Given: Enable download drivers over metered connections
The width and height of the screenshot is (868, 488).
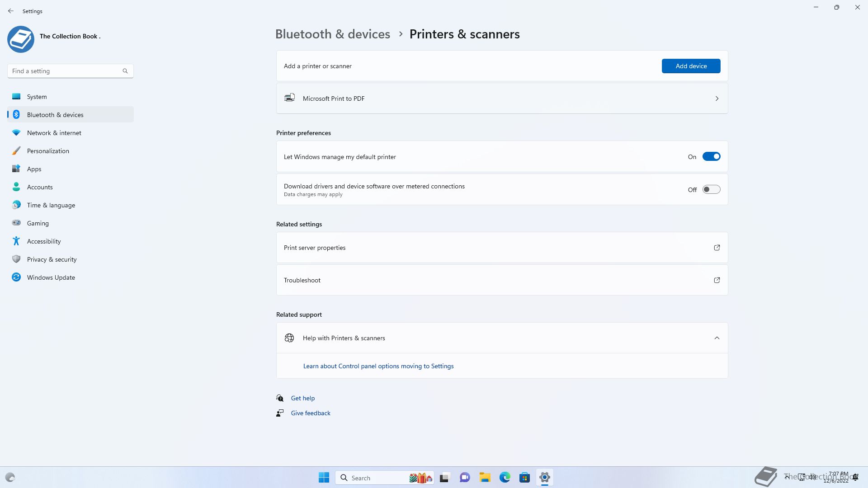Looking at the screenshot, I should pos(711,190).
